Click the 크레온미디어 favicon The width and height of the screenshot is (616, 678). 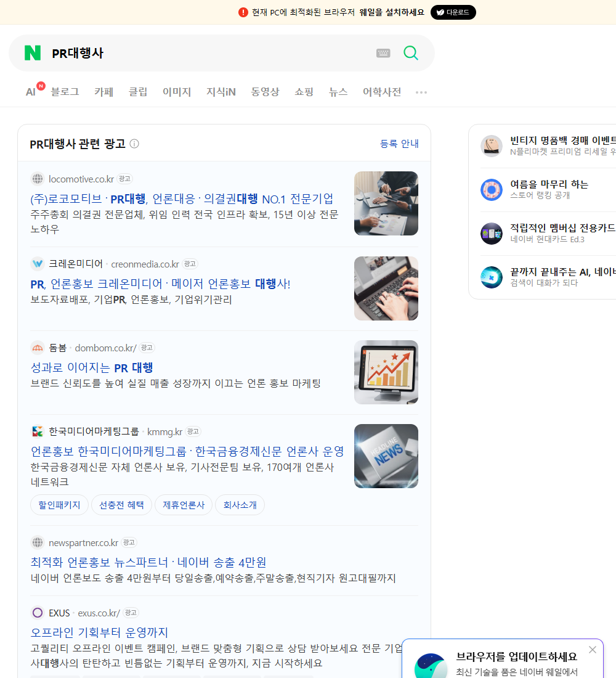click(38, 263)
